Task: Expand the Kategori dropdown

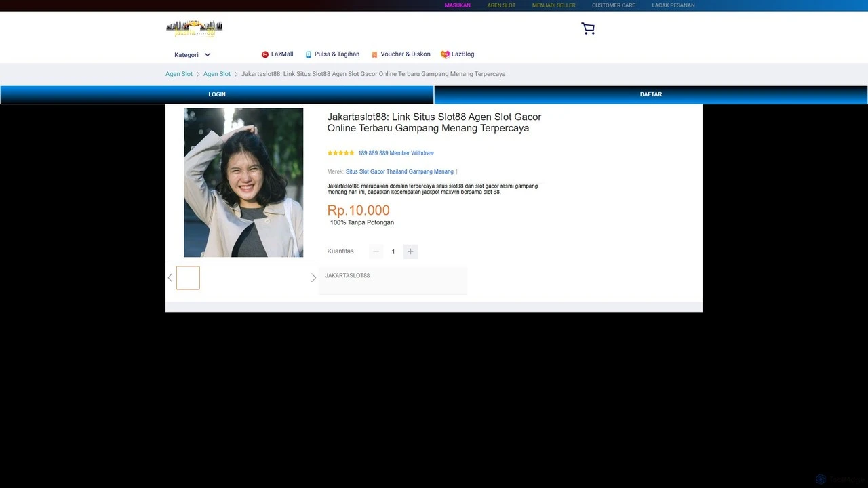Action: (193, 55)
